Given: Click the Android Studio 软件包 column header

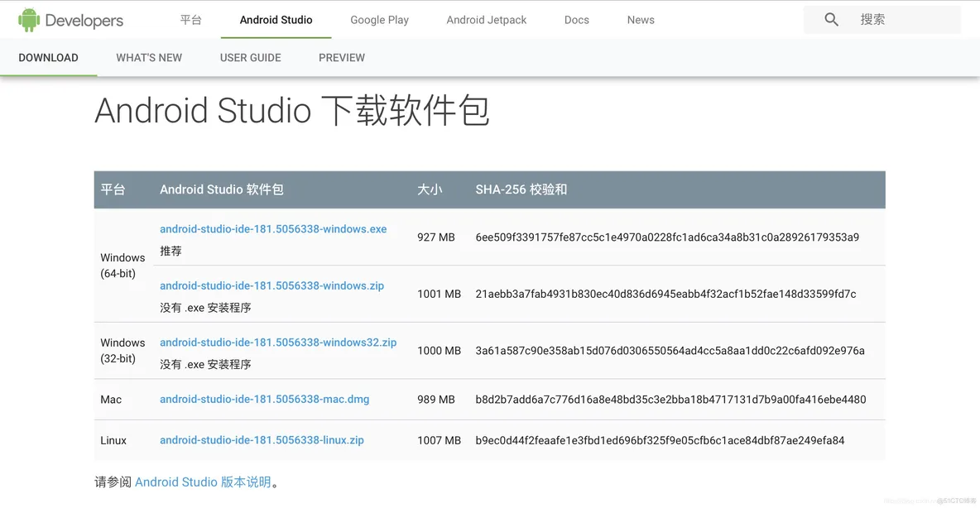Looking at the screenshot, I should [221, 189].
